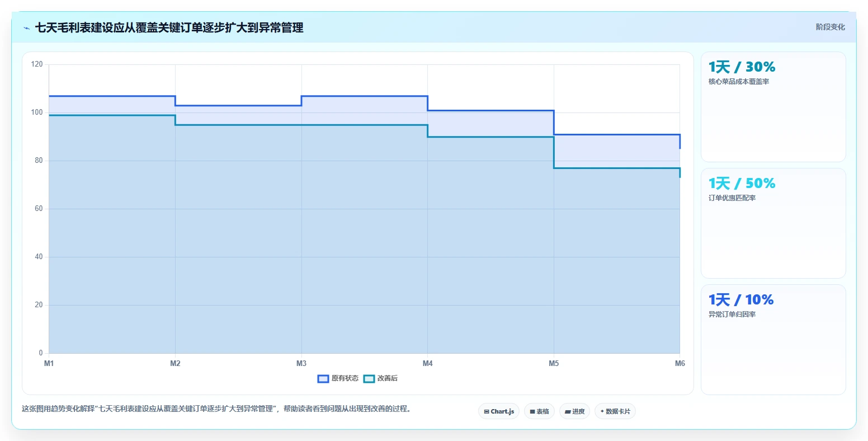Click the Chart.js tag
Image resolution: width=868 pixels, height=441 pixels.
(x=499, y=411)
